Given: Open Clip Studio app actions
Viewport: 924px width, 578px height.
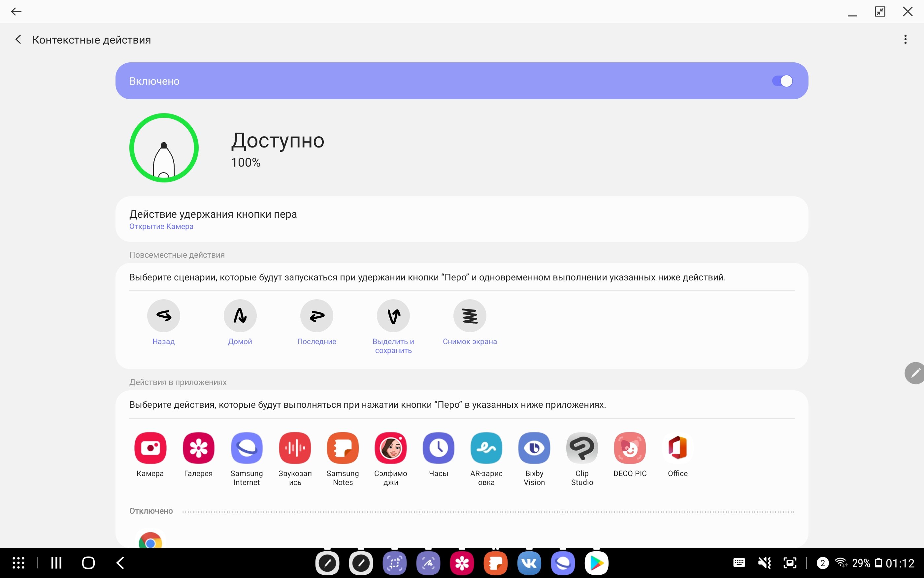Looking at the screenshot, I should point(582,459).
